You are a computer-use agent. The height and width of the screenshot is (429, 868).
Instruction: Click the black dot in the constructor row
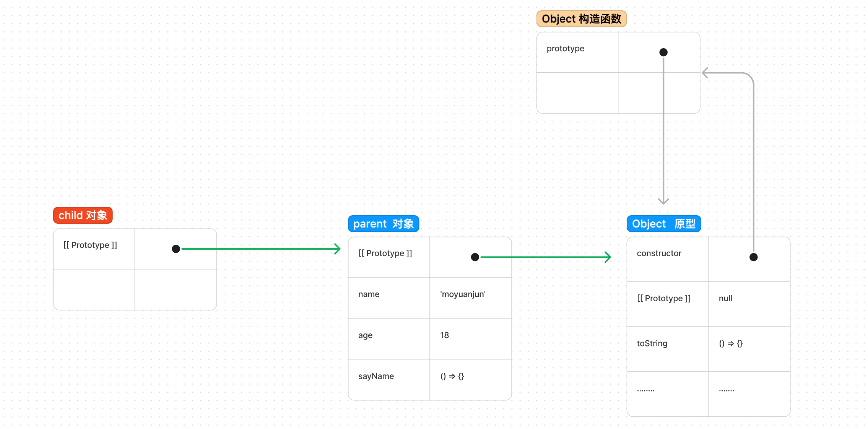(x=753, y=257)
